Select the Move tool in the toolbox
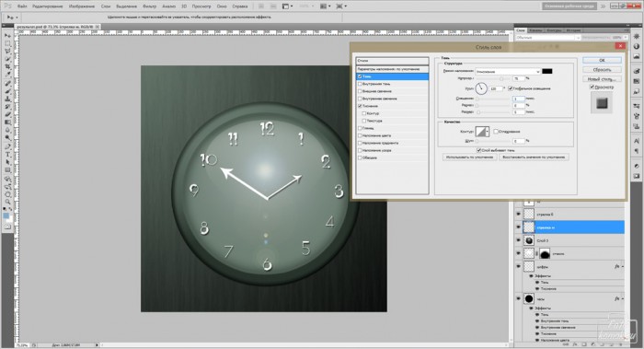The width and height of the screenshot is (644, 349). (7, 36)
